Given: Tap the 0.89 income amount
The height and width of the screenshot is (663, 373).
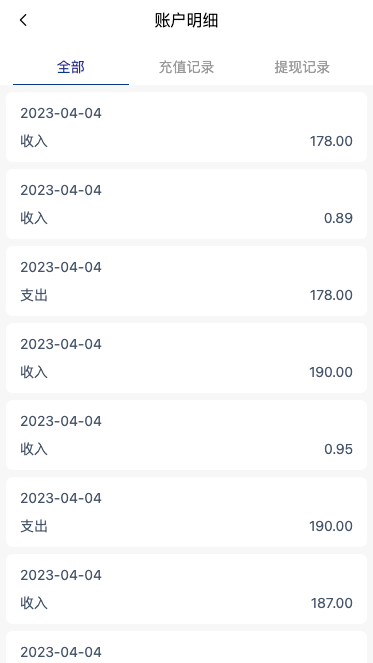Looking at the screenshot, I should coord(338,218).
